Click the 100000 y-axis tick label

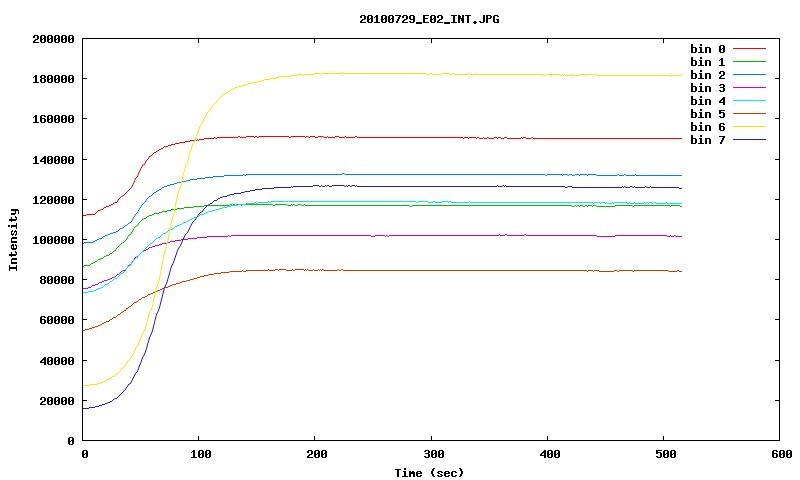click(x=53, y=240)
